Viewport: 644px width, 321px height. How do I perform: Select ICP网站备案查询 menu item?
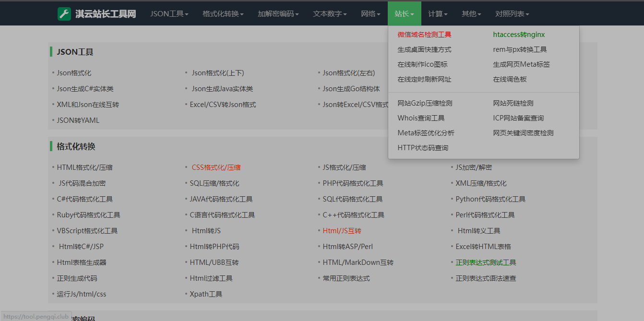coord(518,118)
